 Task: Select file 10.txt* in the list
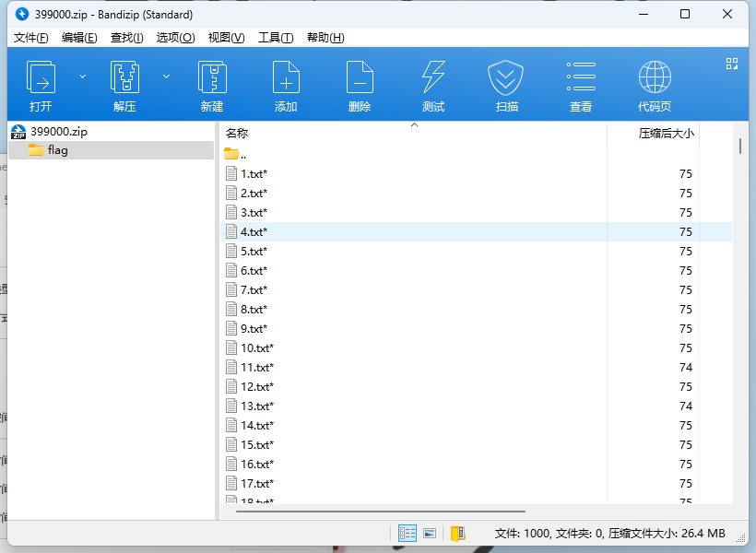476,347
